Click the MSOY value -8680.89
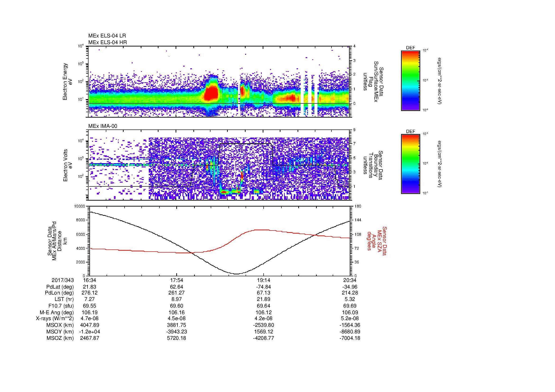The image size is (555, 392). point(350,332)
